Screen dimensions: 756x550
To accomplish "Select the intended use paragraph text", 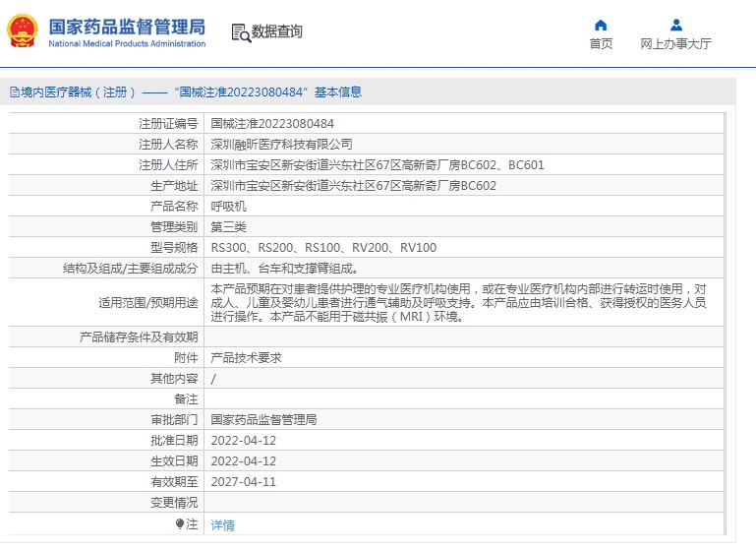I will (x=458, y=302).
